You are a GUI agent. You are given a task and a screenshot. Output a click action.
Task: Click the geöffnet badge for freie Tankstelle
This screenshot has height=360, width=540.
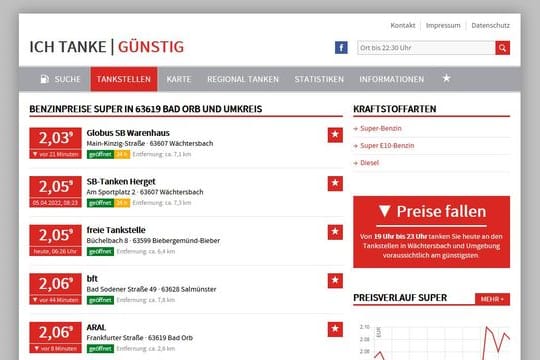coord(100,251)
